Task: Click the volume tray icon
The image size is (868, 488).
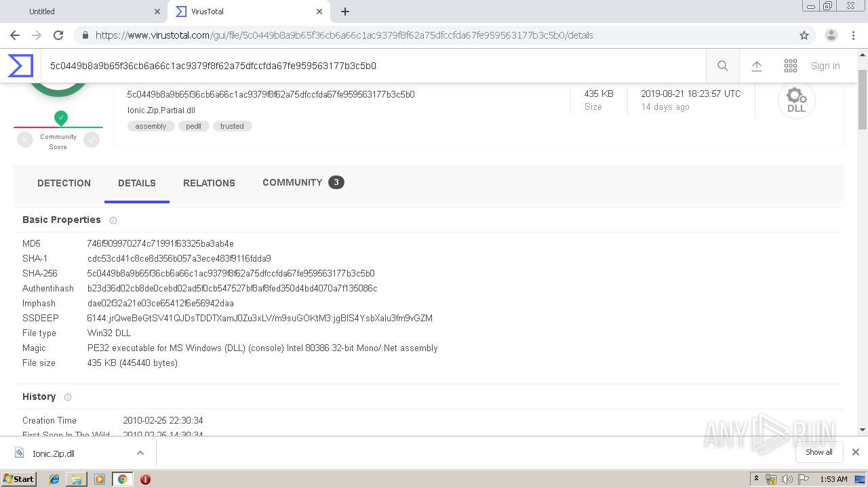Action: pyautogui.click(x=787, y=479)
